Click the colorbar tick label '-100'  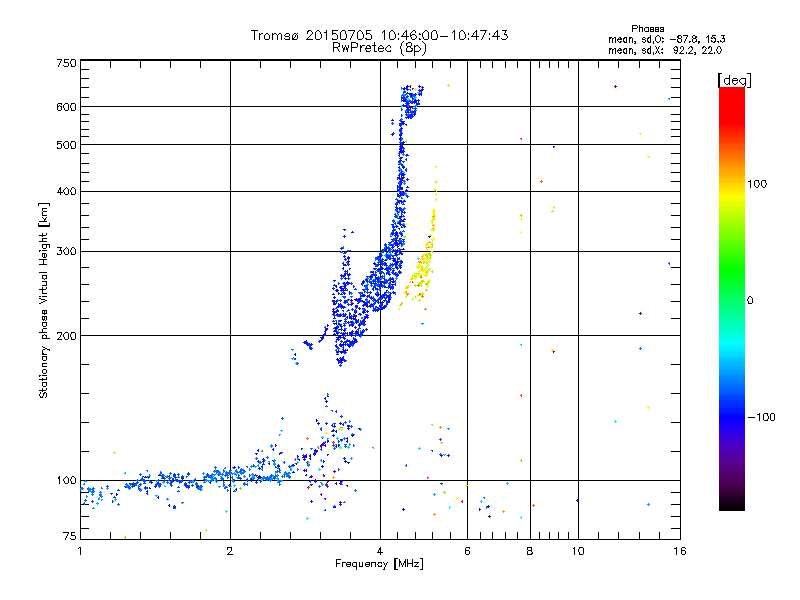[x=762, y=417]
